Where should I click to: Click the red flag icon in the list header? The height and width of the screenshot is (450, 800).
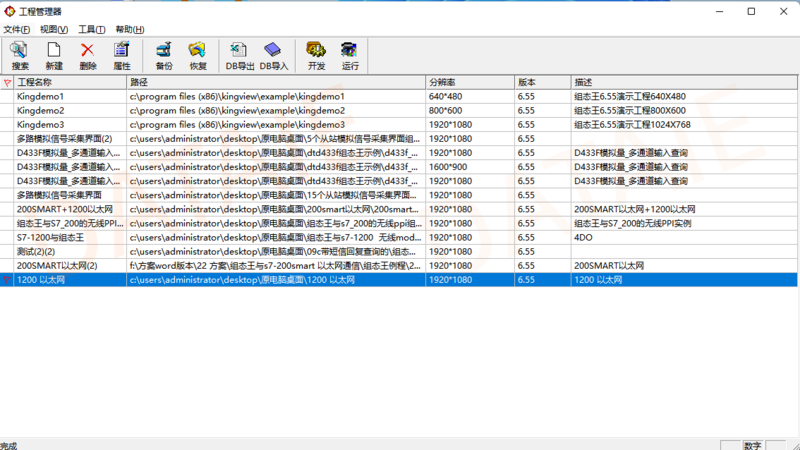(7, 82)
